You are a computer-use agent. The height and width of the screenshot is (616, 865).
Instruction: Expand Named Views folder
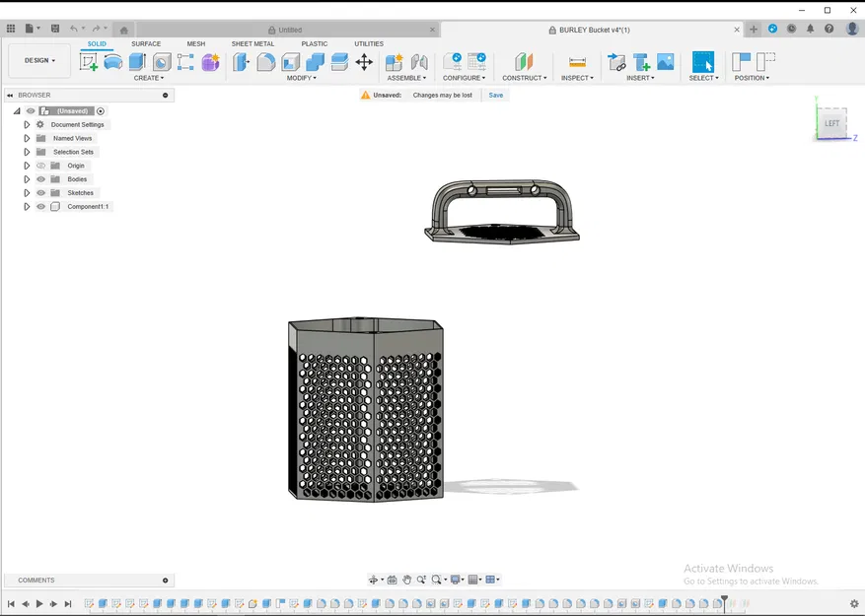tap(27, 138)
